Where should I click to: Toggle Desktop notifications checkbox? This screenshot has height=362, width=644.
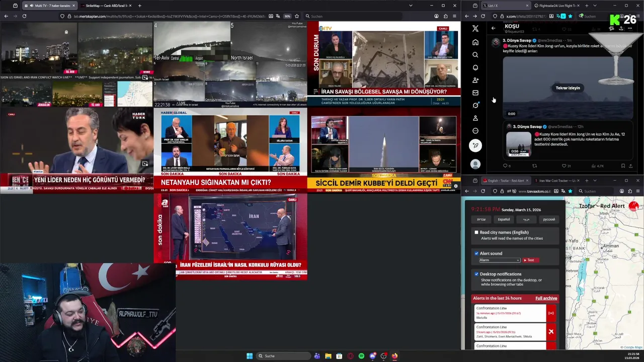tap(476, 274)
